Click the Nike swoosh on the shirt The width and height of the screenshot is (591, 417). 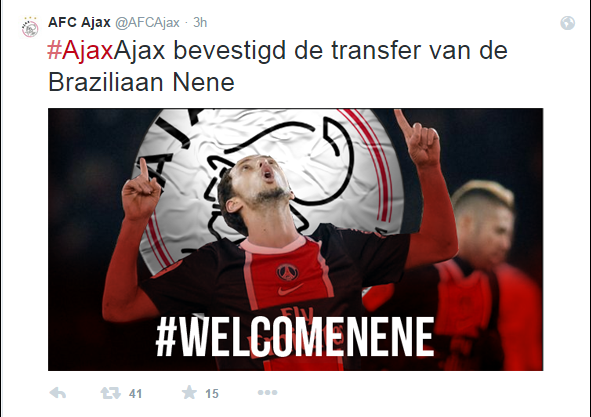(x=291, y=290)
